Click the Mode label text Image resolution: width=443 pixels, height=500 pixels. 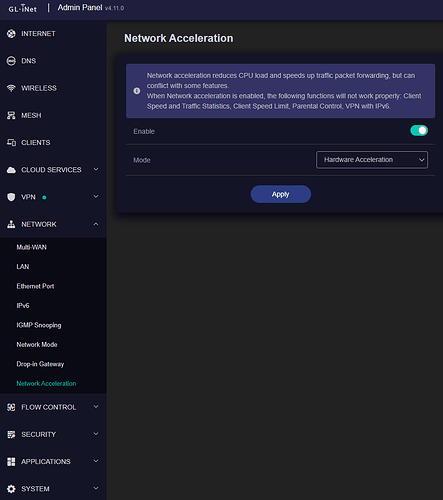[142, 160]
